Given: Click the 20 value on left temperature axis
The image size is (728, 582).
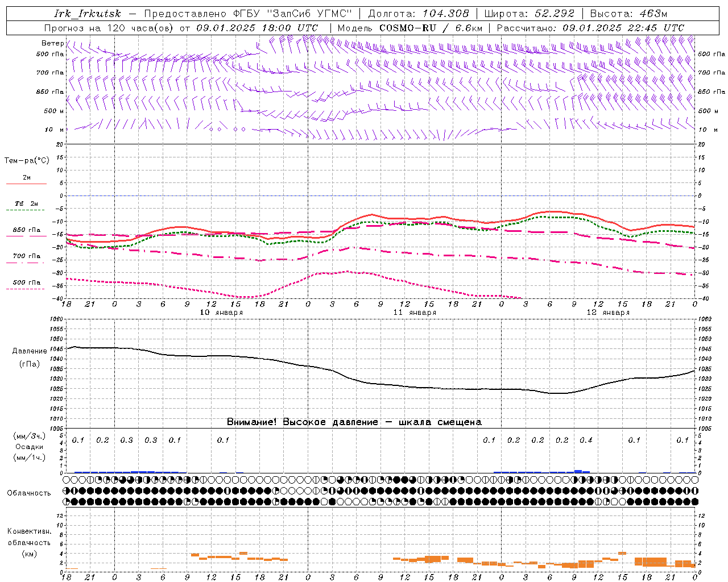Looking at the screenshot, I should (60, 144).
